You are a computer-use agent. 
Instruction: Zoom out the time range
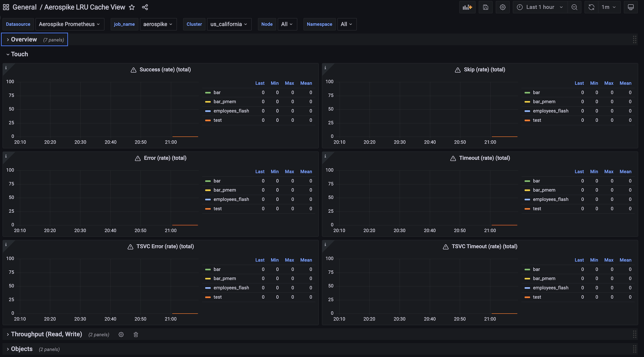[574, 7]
